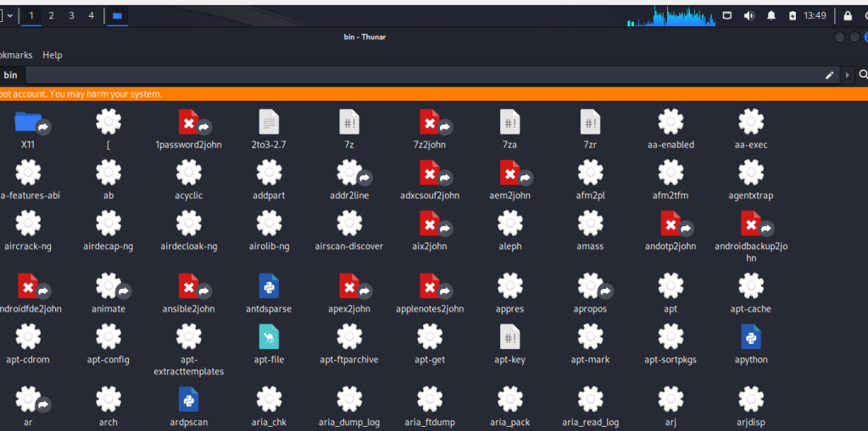Select the amass executable icon

[590, 224]
